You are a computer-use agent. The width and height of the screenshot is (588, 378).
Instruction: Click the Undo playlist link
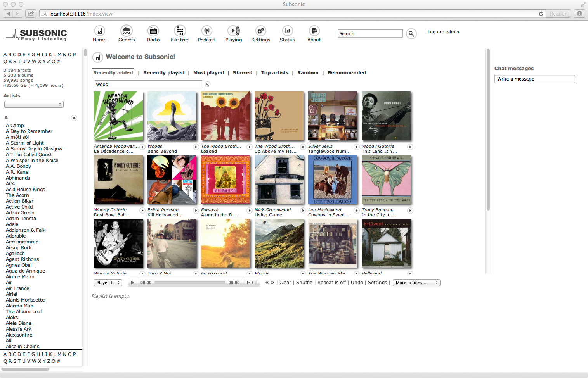tap(357, 283)
